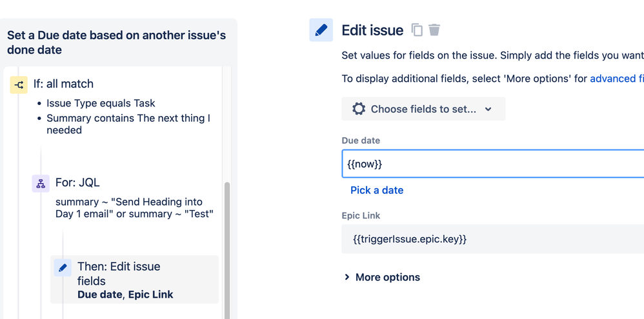The width and height of the screenshot is (644, 319).
Task: Click into the Due date input field
Action: 490,164
